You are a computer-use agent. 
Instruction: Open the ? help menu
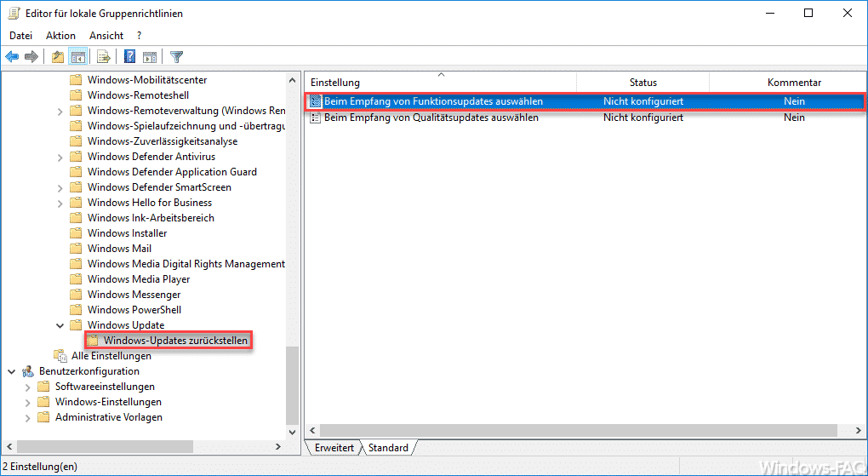coord(139,36)
